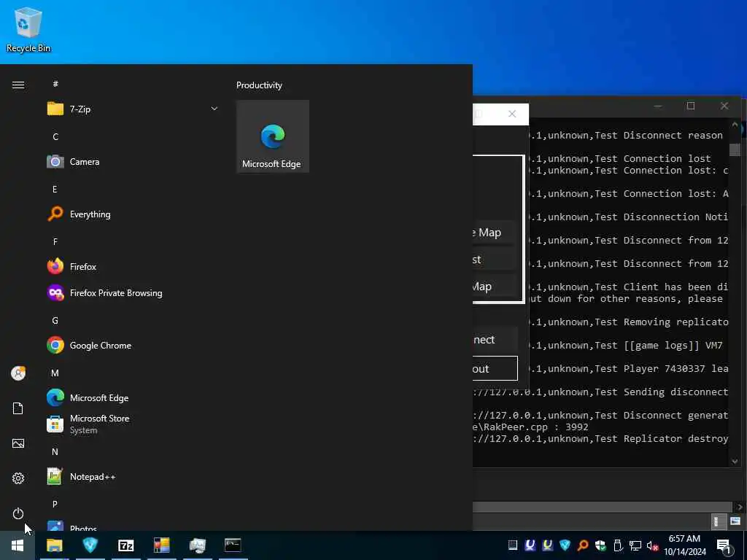Viewport: 747px width, 560px height.
Task: Minimize the console window
Action: tap(658, 106)
